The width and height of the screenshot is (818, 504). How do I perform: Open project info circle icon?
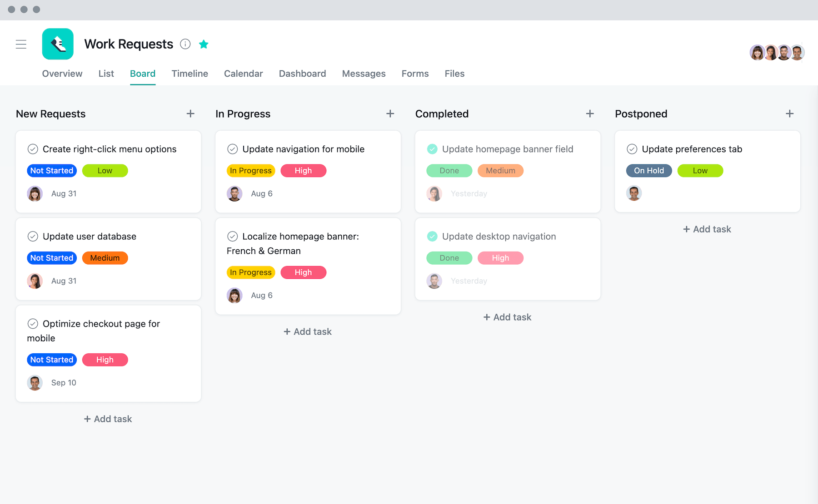click(185, 44)
